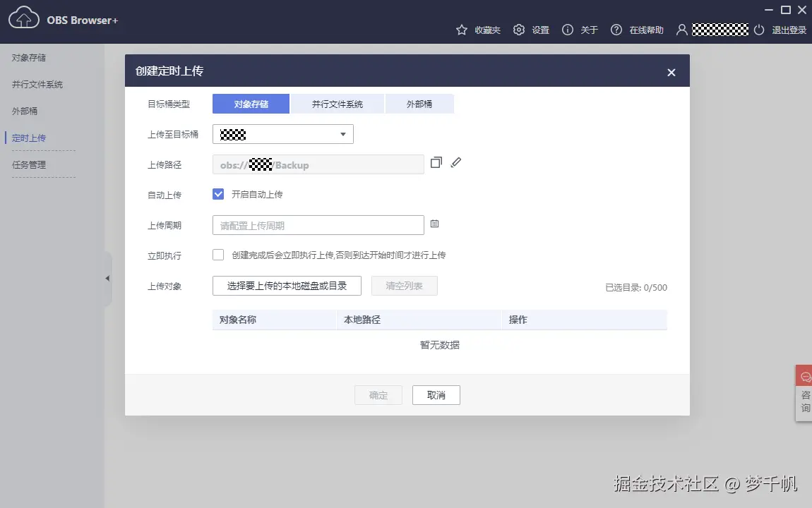Maximize the OBS Browser+ window
Viewport: 812px width, 508px height.
[786, 10]
